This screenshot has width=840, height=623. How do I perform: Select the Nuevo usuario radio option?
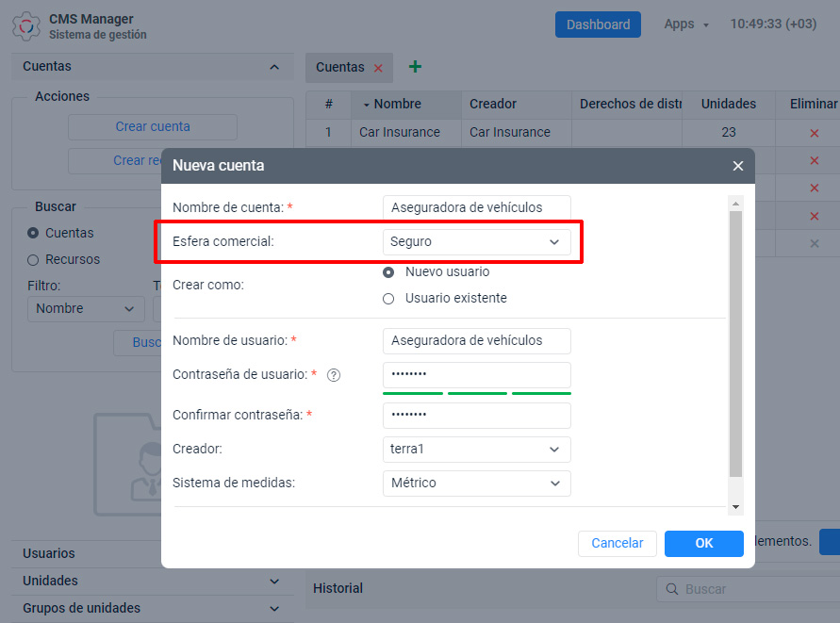[x=388, y=272]
